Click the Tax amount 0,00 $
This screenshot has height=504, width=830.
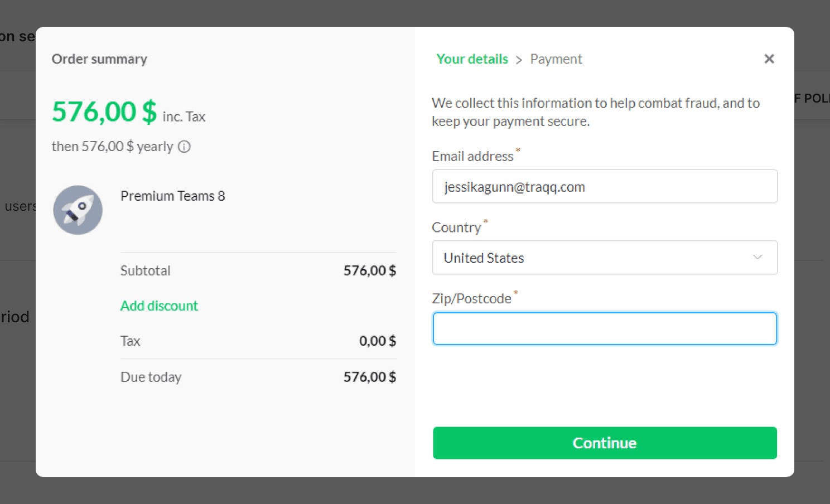pyautogui.click(x=378, y=341)
